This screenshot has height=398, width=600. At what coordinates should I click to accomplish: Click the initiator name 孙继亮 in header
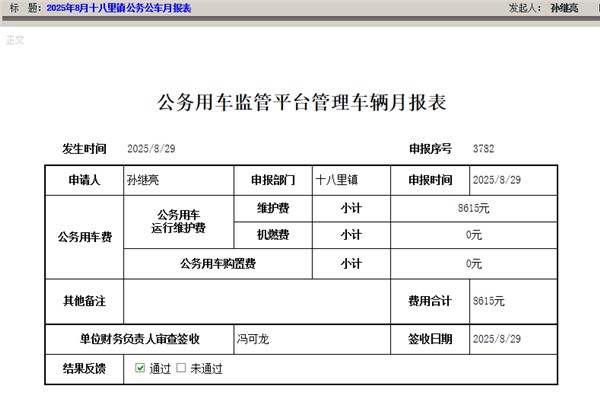coord(564,8)
